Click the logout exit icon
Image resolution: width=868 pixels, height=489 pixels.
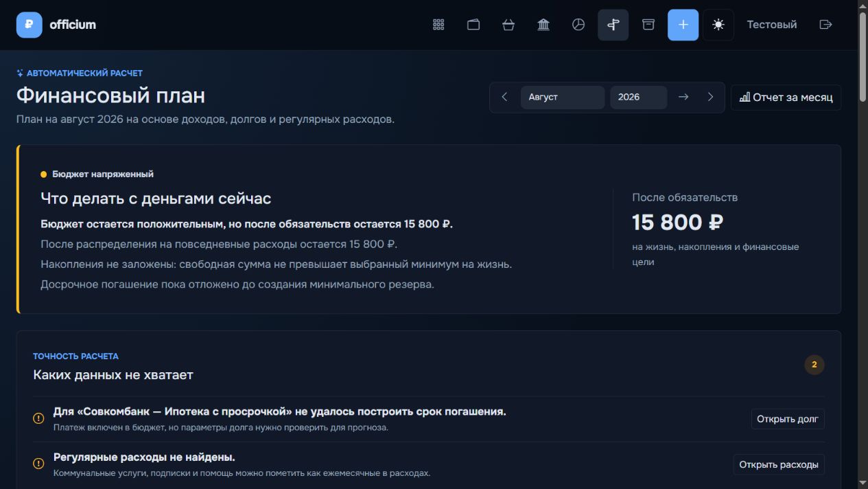(826, 25)
